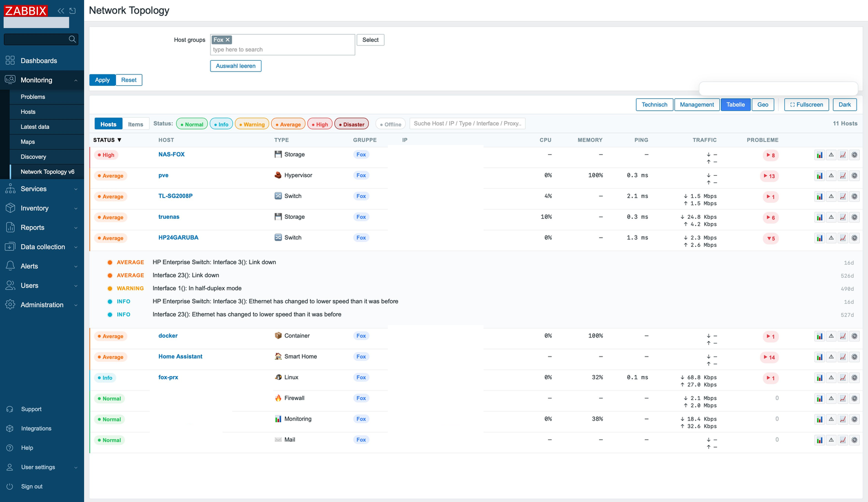Open the bar chart icon in the Firewall row
Screen dimensions: 868x502
[820, 399]
